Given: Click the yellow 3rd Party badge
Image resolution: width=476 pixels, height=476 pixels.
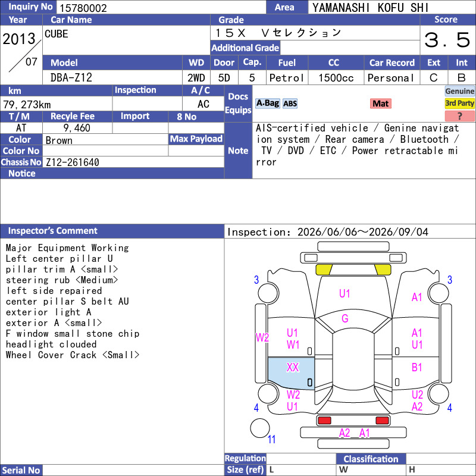Looking at the screenshot, I should coord(459,103).
